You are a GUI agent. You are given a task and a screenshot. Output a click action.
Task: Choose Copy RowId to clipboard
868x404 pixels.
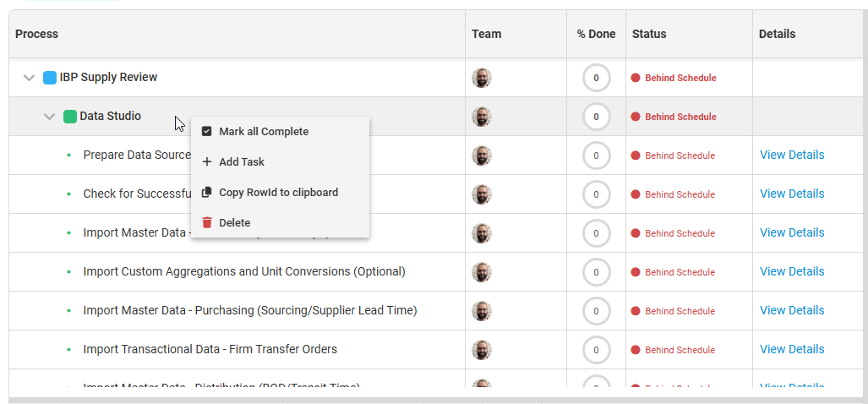[x=278, y=193]
